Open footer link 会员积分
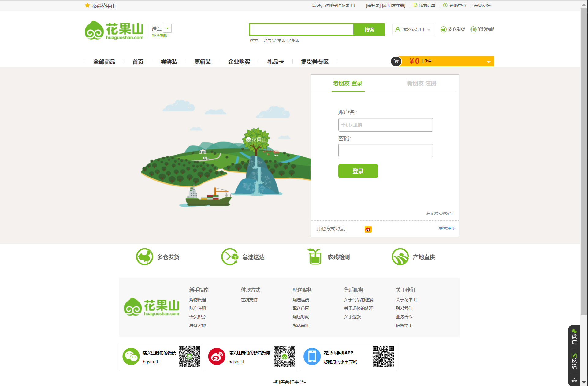 (x=198, y=317)
